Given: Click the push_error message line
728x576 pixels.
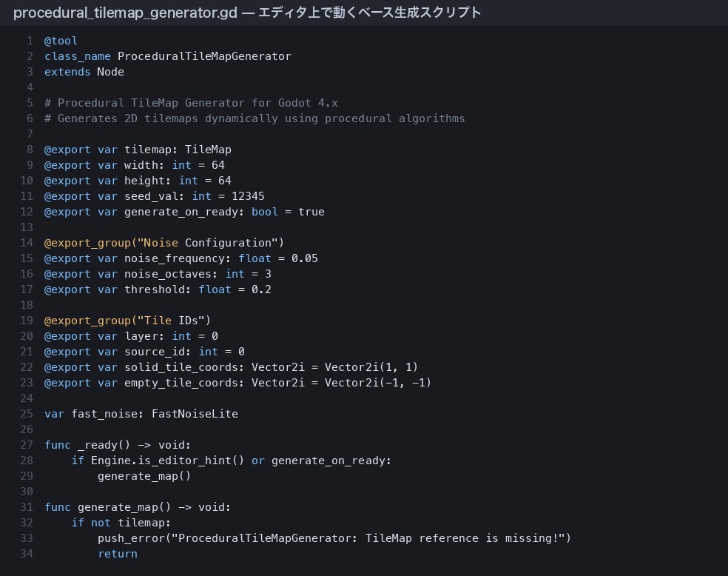Looking at the screenshot, I should [334, 539].
